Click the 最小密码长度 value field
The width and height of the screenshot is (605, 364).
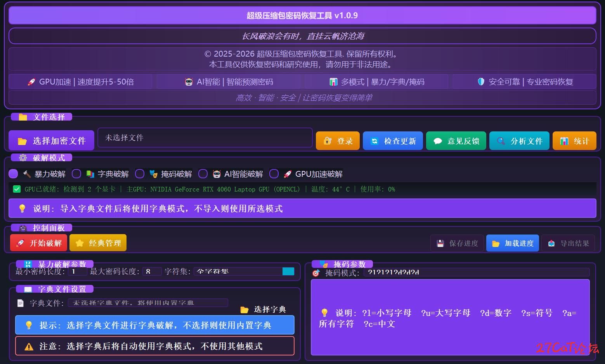point(77,271)
